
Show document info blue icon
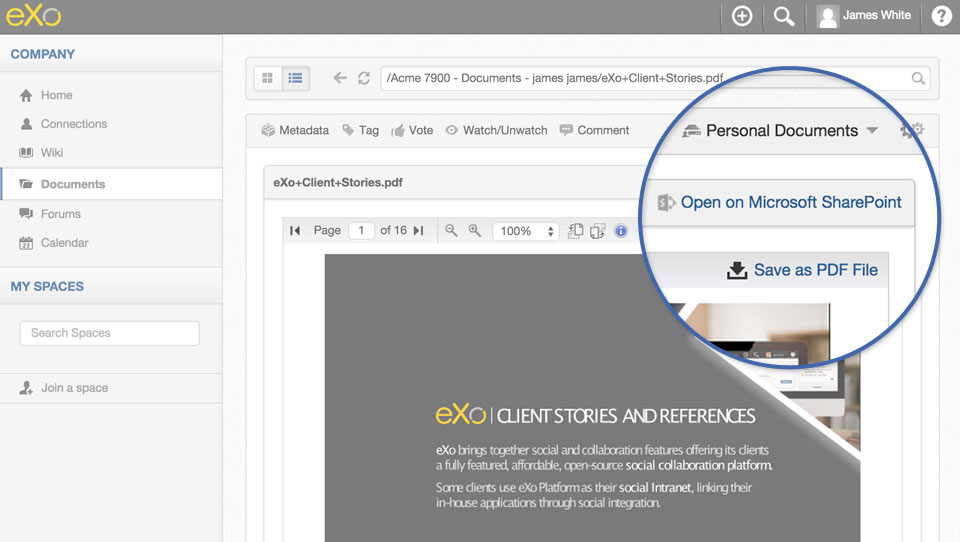click(621, 231)
